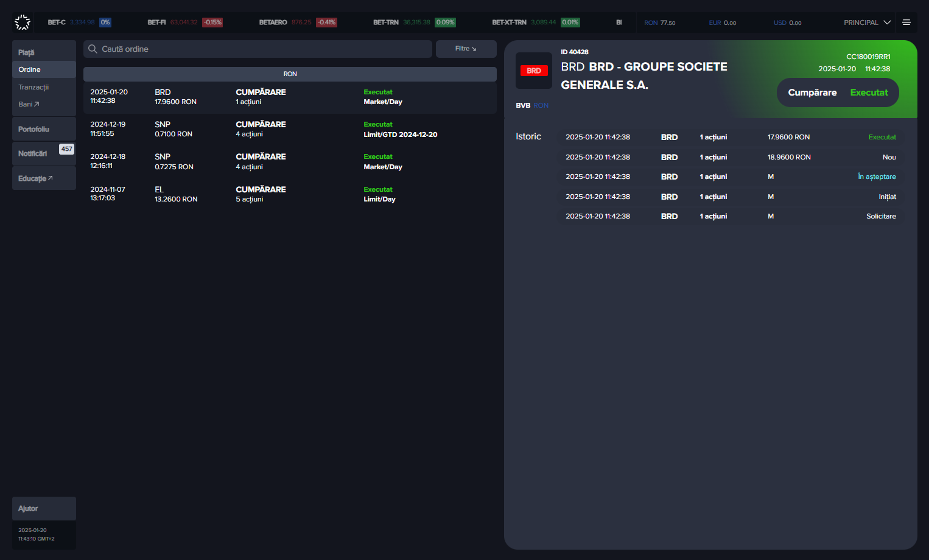Click the history row with status Nou

(731, 157)
